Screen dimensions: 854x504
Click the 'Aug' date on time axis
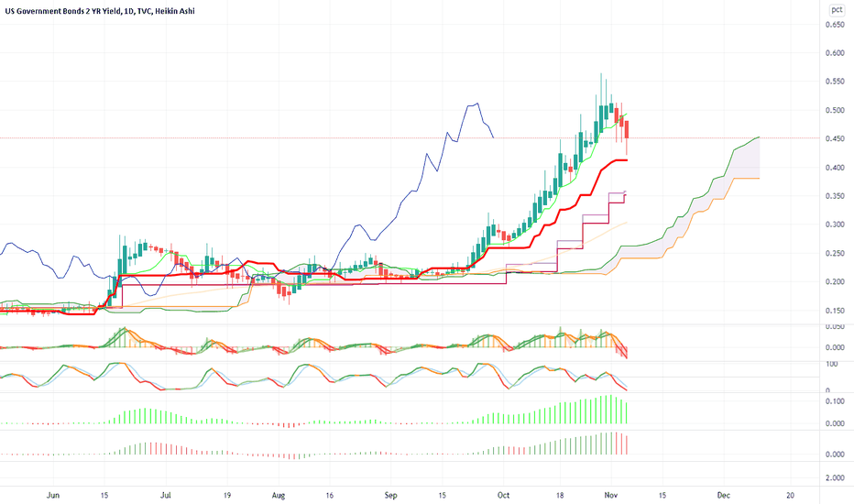click(x=279, y=495)
